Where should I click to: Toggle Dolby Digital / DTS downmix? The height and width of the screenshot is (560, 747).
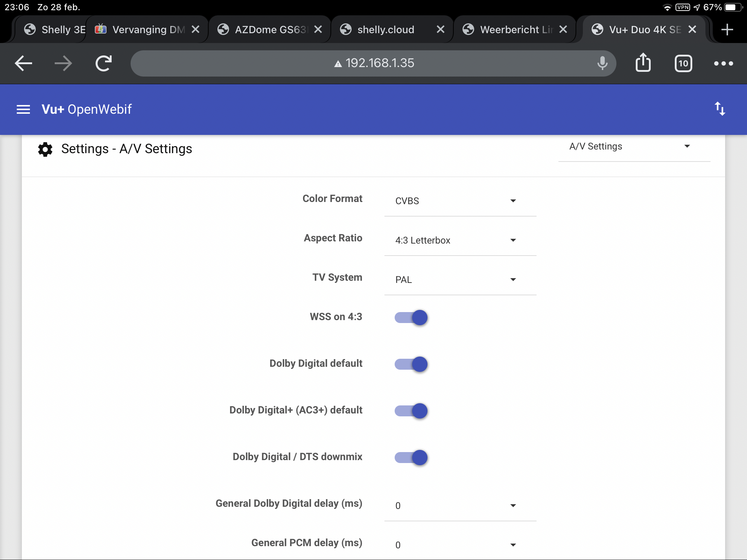click(411, 458)
